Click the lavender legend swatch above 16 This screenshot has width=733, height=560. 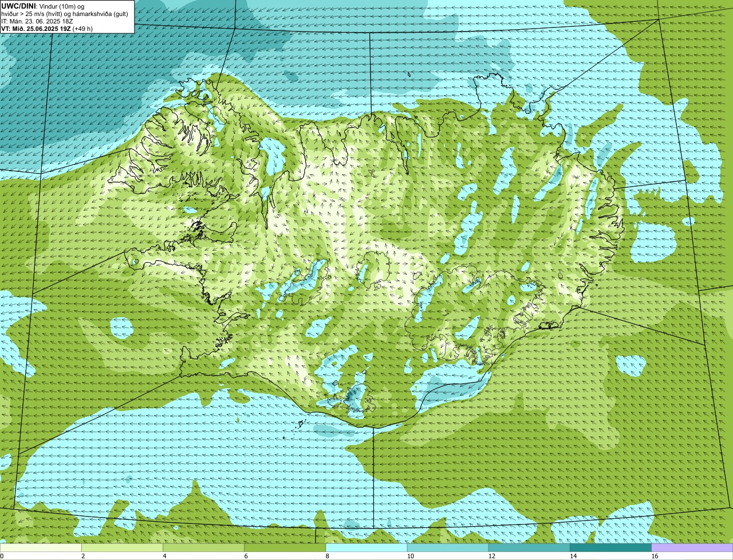click(692, 547)
